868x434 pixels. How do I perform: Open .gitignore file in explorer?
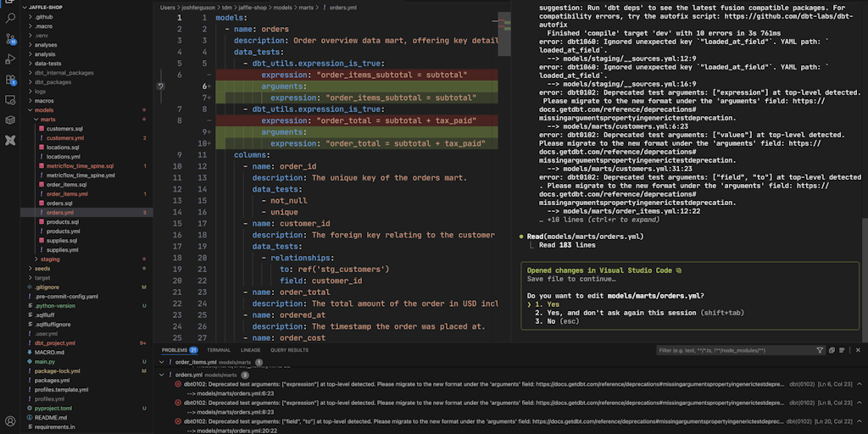(47, 287)
